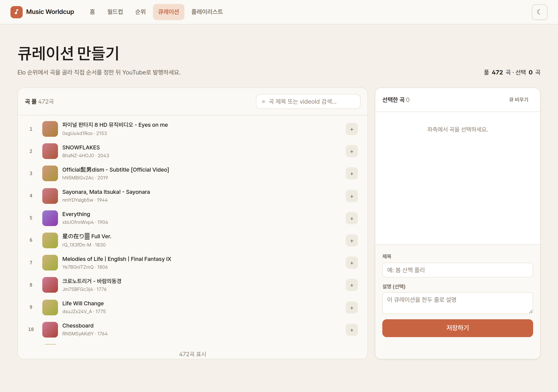The height and width of the screenshot is (392, 558).
Task: Click the 'hN5MBlGv2Ac · 2019' metadata text
Action: point(85,178)
